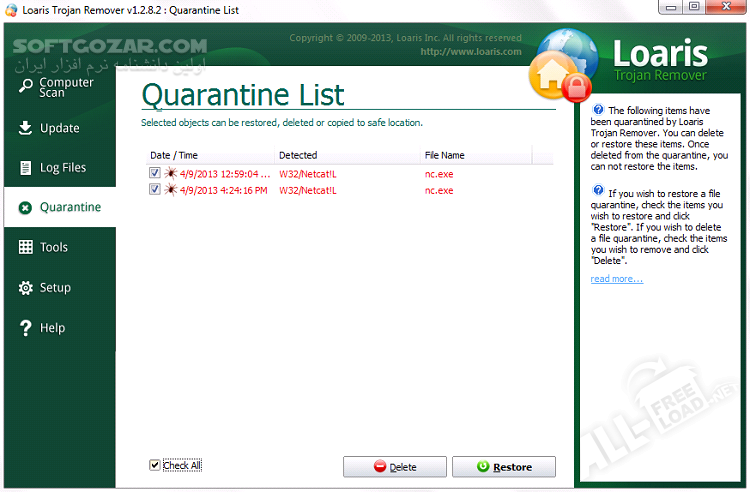Click the Update download arrow icon
Image resolution: width=750 pixels, height=492 pixels.
point(25,128)
